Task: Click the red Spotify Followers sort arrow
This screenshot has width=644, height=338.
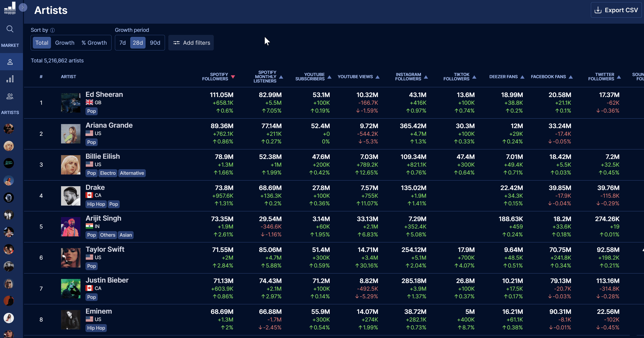Action: (x=233, y=77)
